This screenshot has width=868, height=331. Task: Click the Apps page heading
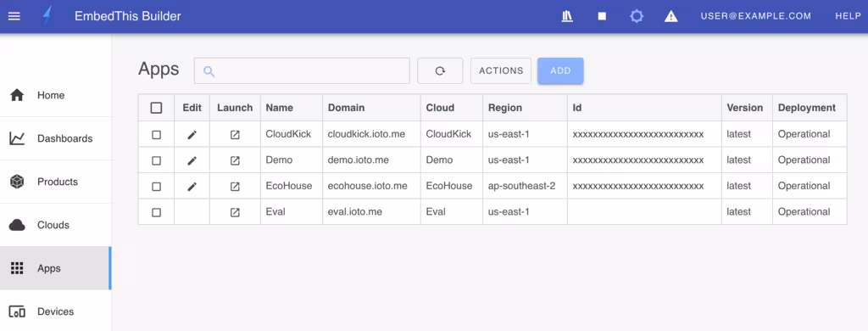pyautogui.click(x=159, y=70)
